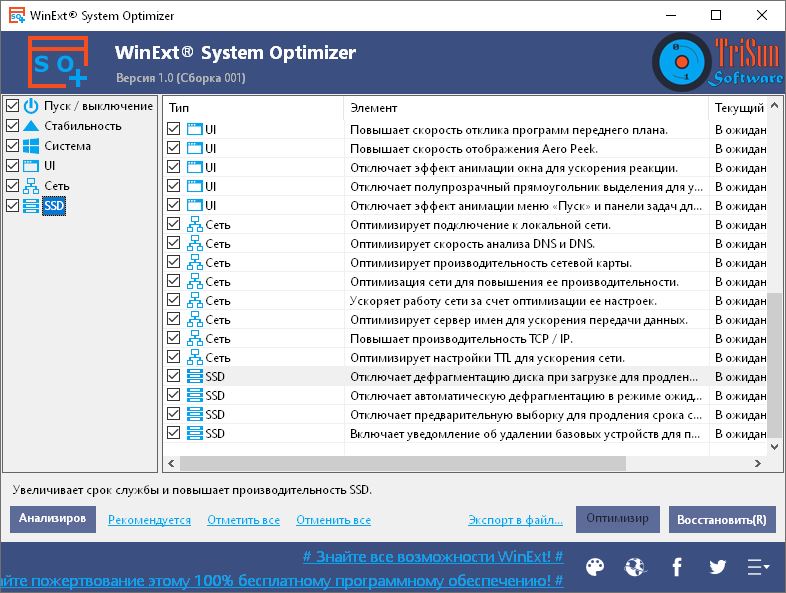Select row Оптимизация сети для повышения text
The width and height of the screenshot is (786, 593).
coord(514,282)
